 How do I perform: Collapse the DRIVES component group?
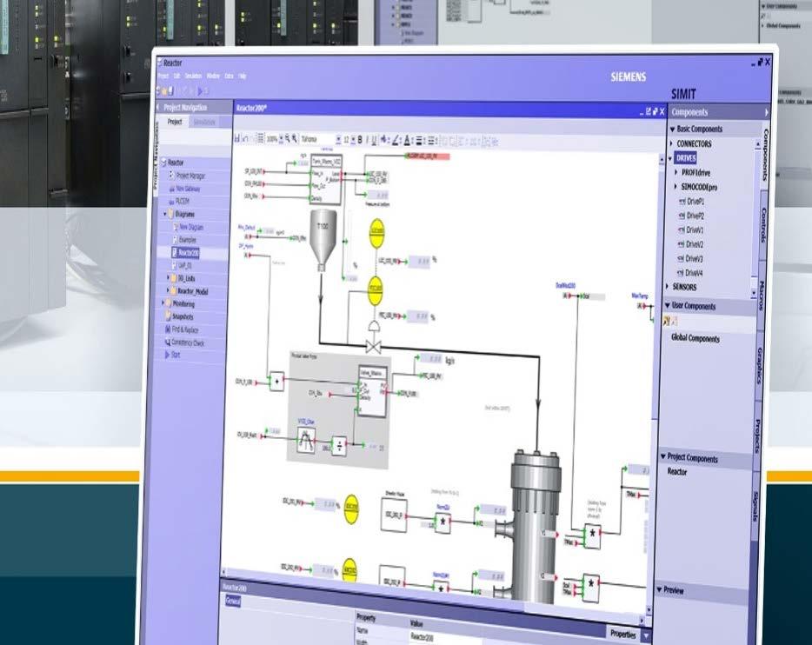[x=670, y=158]
